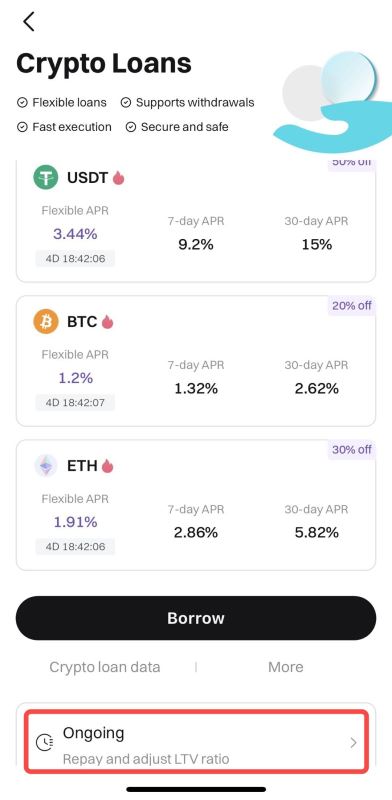Tap the home indicator bar
The height and width of the screenshot is (800, 392).
pyautogui.click(x=196, y=789)
